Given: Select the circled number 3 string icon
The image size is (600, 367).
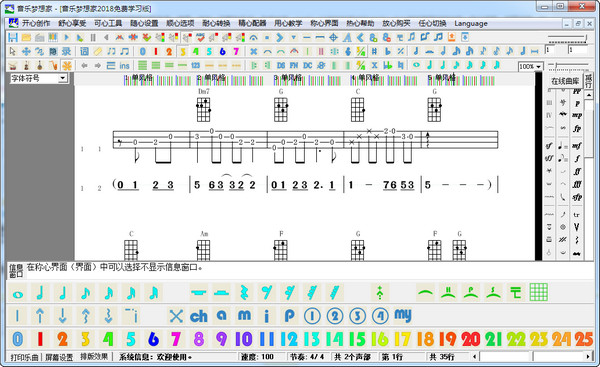Looking at the screenshot, I should click(x=357, y=316).
